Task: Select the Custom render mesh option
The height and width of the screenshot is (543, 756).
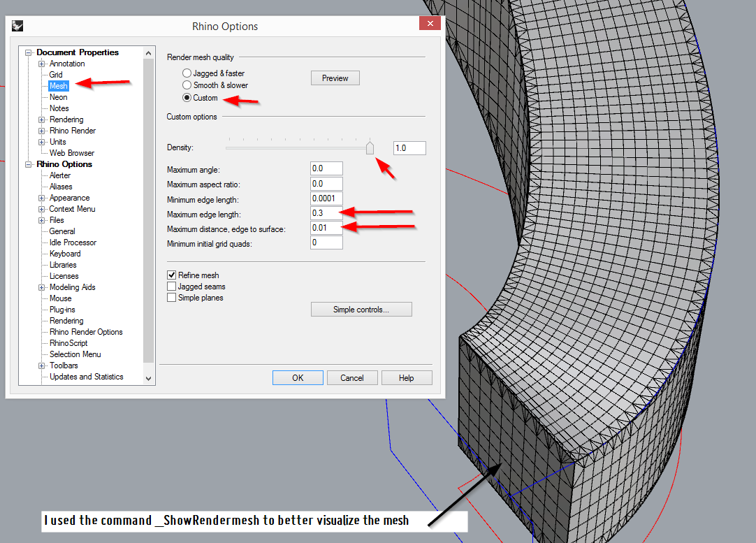Action: pyautogui.click(x=187, y=97)
